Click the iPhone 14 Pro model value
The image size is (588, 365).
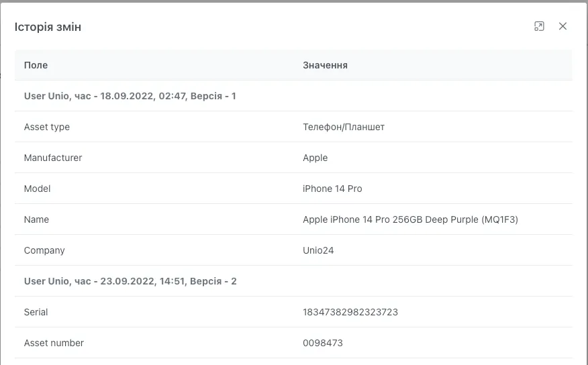coord(332,189)
